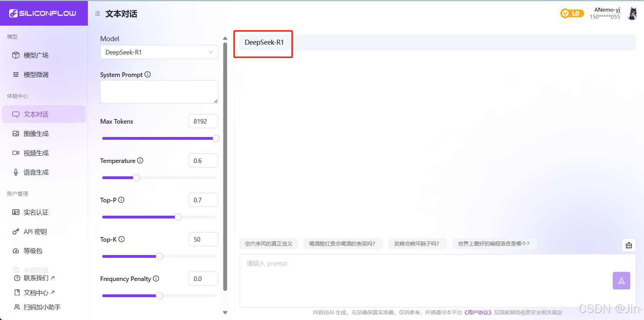The image size is (644, 320).
Task: Click the Temperature slider handle
Action: tap(136, 178)
